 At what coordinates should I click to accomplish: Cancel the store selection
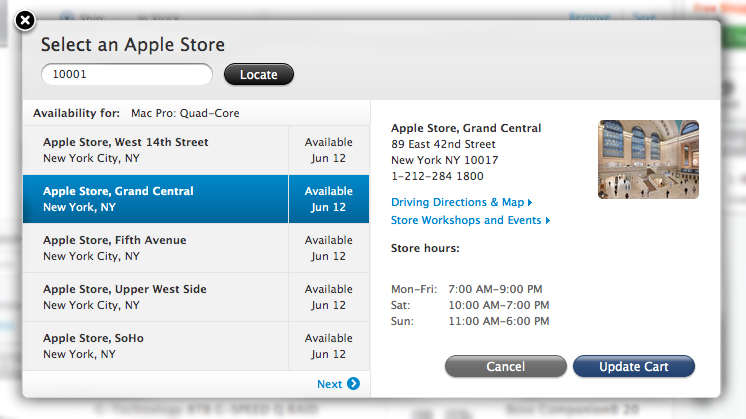(x=506, y=366)
